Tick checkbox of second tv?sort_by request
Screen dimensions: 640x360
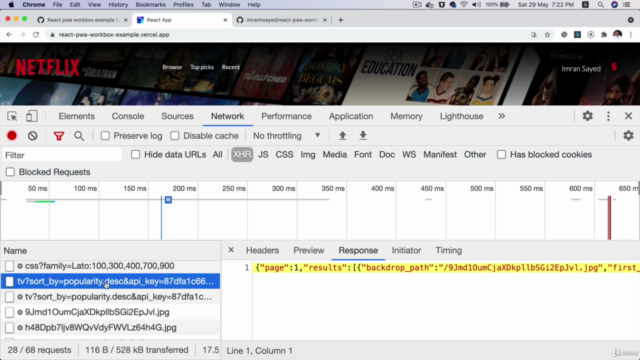pyautogui.click(x=9, y=297)
